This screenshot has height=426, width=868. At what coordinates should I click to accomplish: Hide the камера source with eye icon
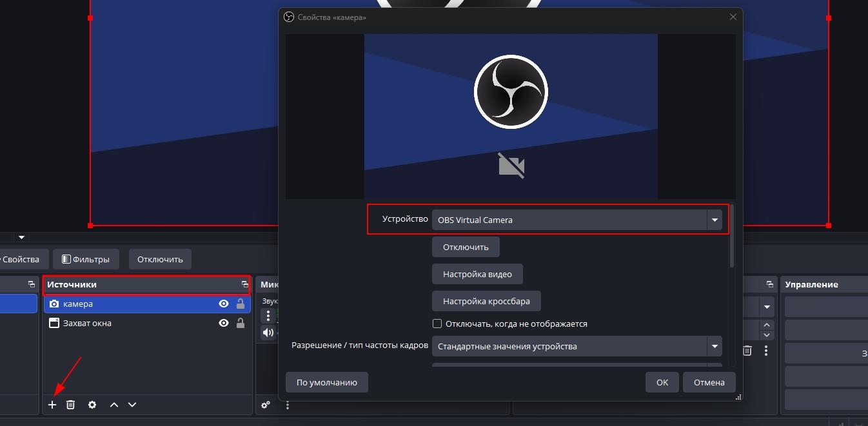click(x=224, y=304)
